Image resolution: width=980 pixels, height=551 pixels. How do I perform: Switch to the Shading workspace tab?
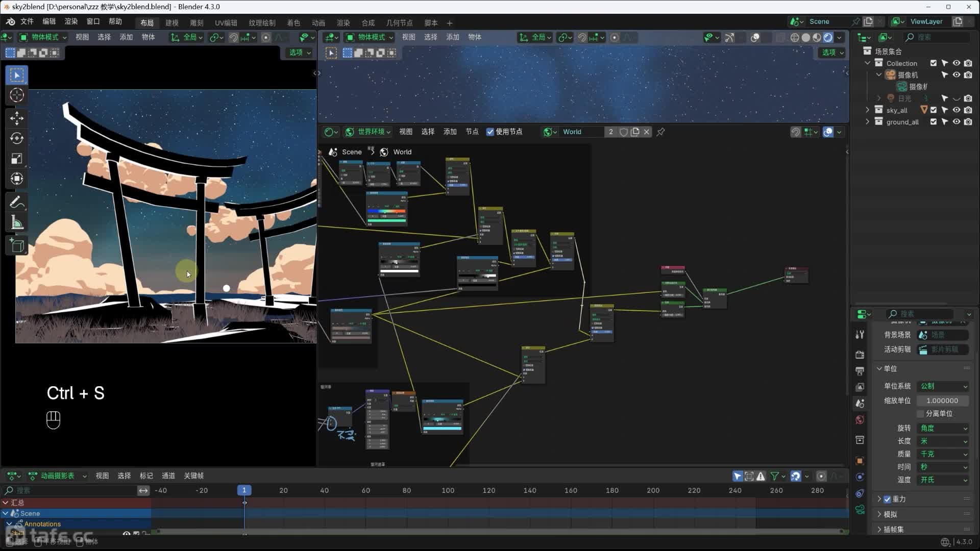click(x=293, y=23)
